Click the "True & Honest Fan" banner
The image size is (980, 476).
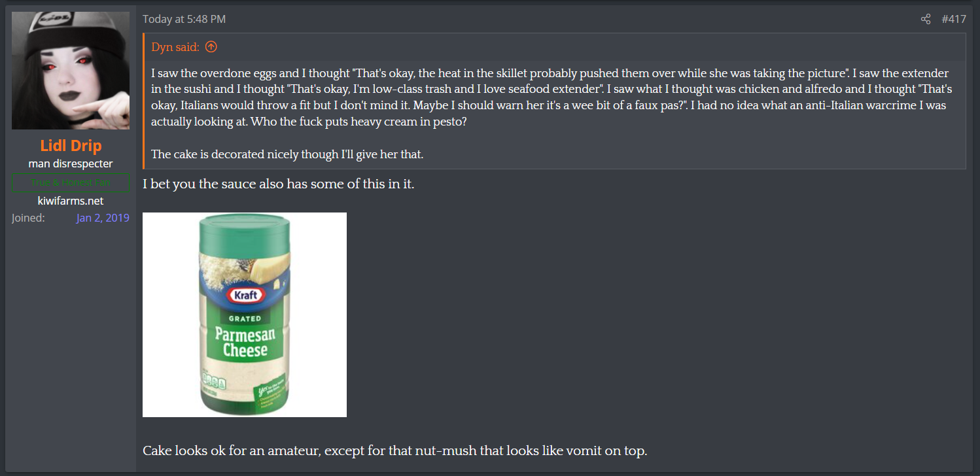[71, 182]
